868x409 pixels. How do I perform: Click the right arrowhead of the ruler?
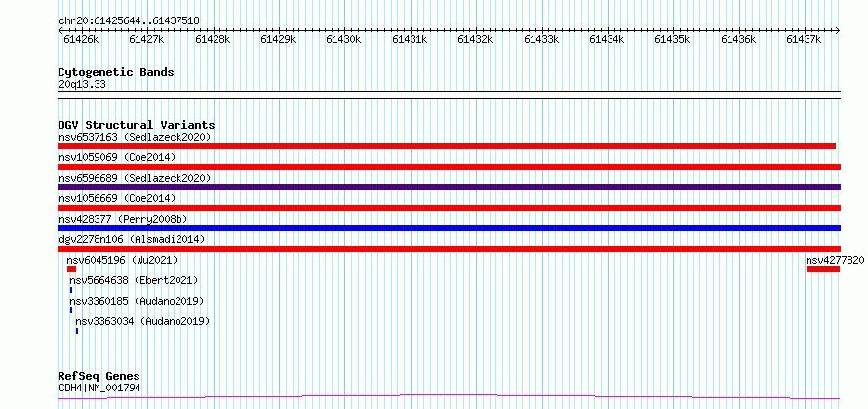pyautogui.click(x=838, y=31)
